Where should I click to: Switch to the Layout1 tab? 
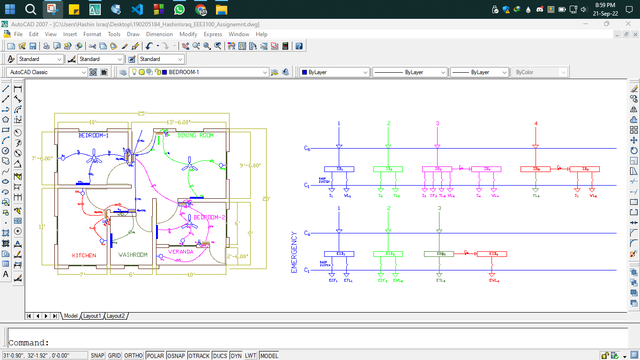click(x=92, y=316)
